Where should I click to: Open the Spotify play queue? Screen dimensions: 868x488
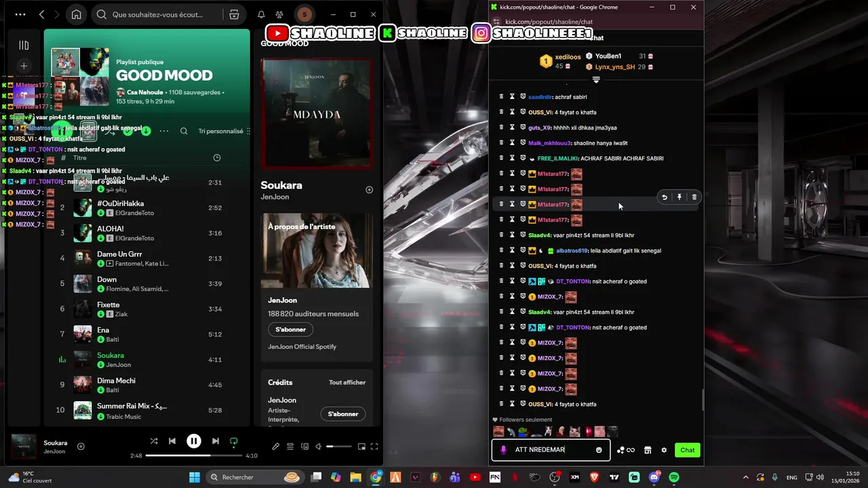[x=290, y=446]
